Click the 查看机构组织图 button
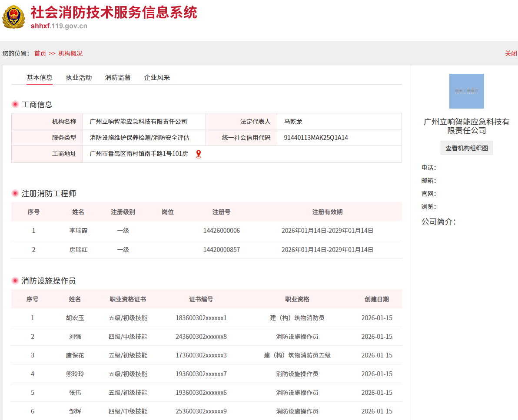 point(466,148)
